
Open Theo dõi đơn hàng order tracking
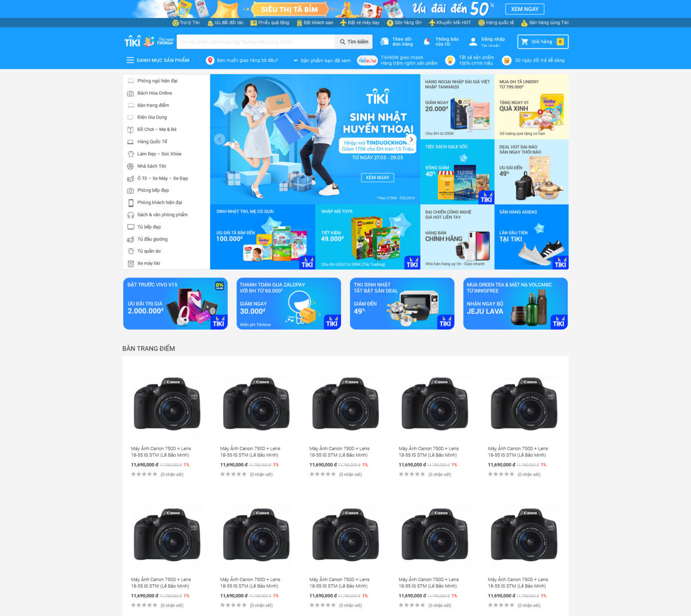pyautogui.click(x=397, y=42)
